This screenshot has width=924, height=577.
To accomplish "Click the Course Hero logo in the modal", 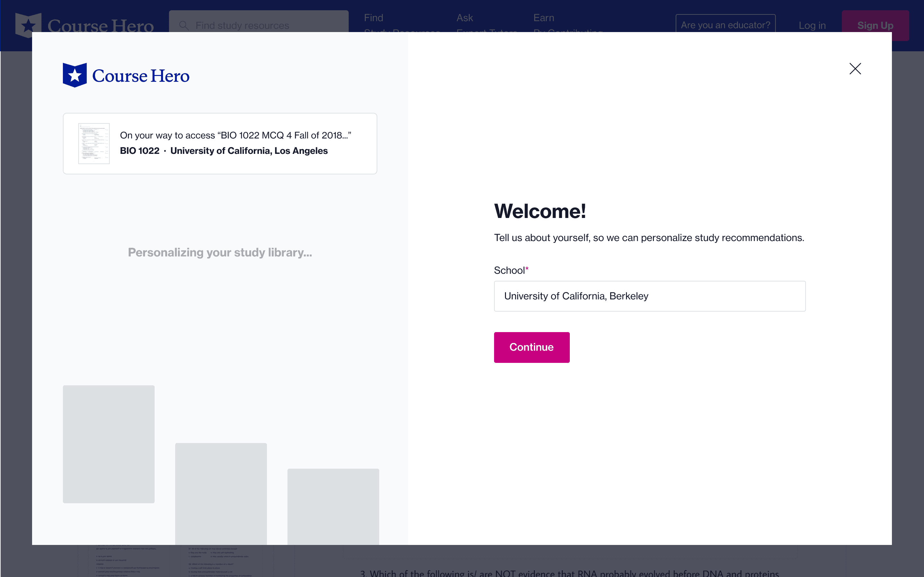I will tap(126, 75).
